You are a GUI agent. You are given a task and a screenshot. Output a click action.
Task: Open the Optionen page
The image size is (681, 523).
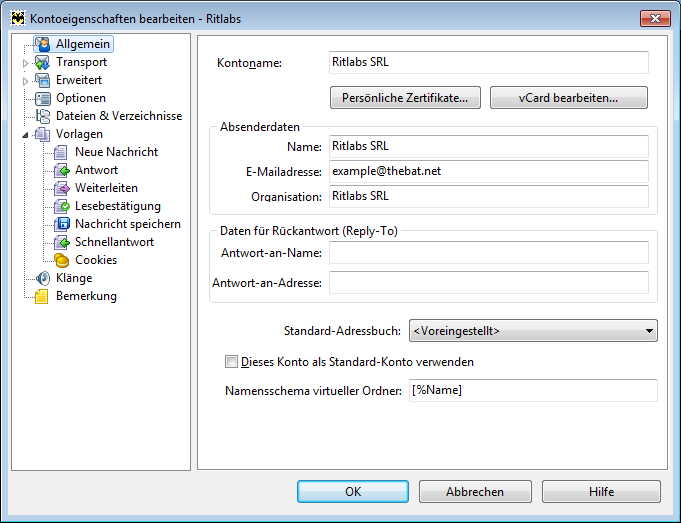click(x=81, y=98)
